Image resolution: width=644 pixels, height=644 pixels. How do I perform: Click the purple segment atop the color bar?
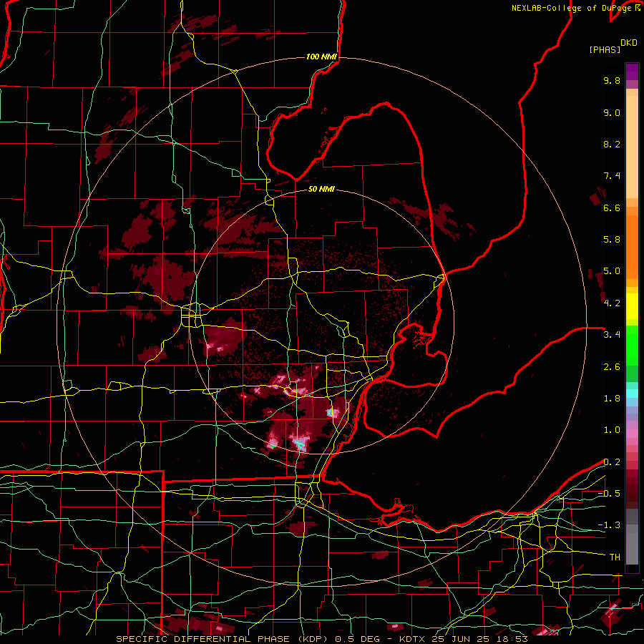pyautogui.click(x=632, y=72)
